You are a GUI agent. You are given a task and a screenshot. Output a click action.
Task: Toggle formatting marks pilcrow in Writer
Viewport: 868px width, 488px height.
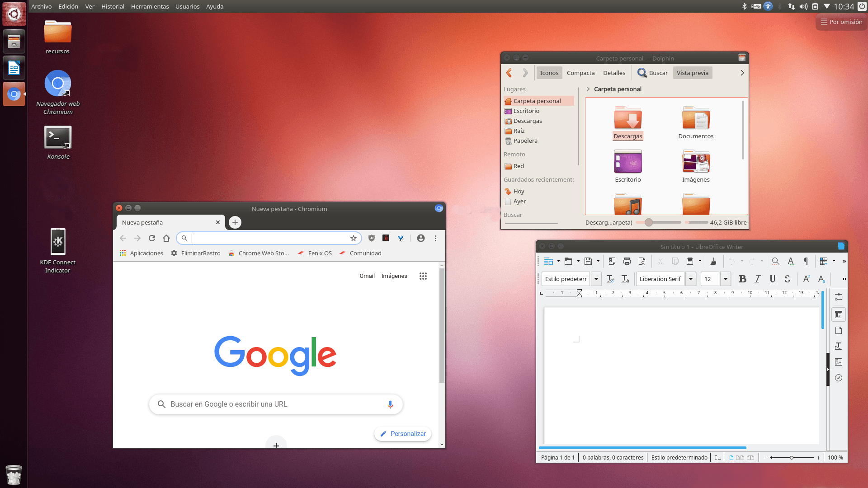click(x=806, y=261)
